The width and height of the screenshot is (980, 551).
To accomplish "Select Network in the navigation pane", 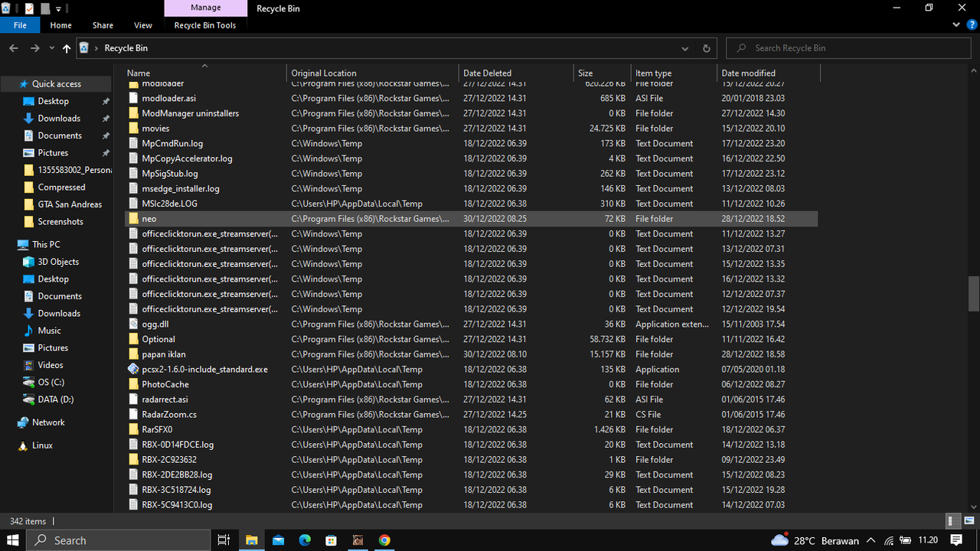I will tap(48, 422).
